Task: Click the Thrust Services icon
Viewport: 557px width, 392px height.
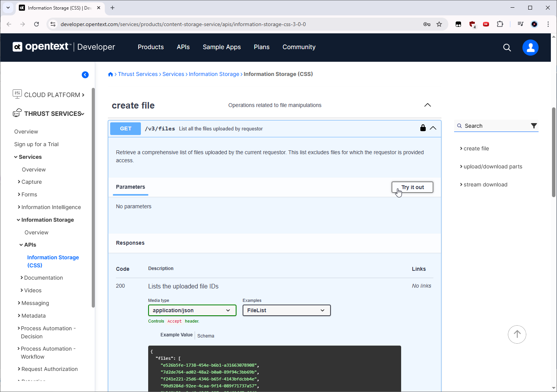Action: [17, 113]
